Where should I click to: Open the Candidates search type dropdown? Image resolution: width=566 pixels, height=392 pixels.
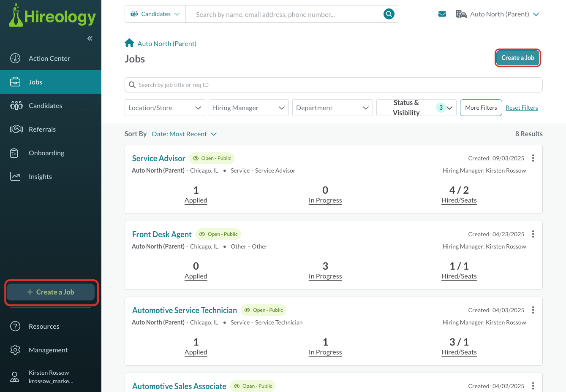[155, 14]
